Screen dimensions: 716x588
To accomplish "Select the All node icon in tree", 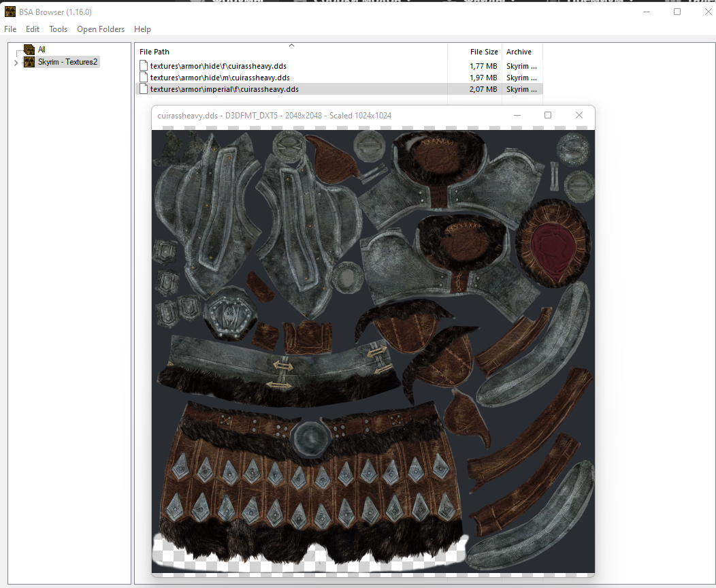I will click(x=29, y=50).
